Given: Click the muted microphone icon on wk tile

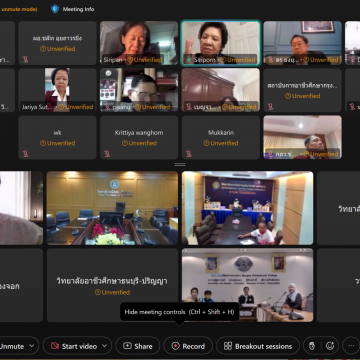Looking at the screenshot, I should coord(26,154).
